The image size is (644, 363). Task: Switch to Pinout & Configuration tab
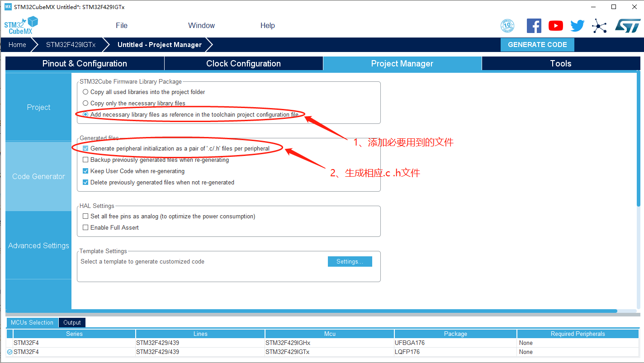pos(85,63)
